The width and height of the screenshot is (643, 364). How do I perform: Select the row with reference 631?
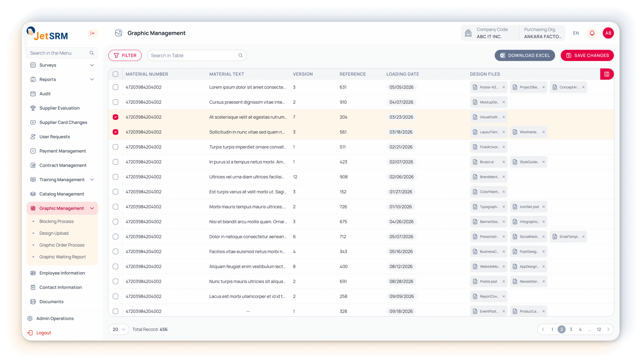click(116, 87)
